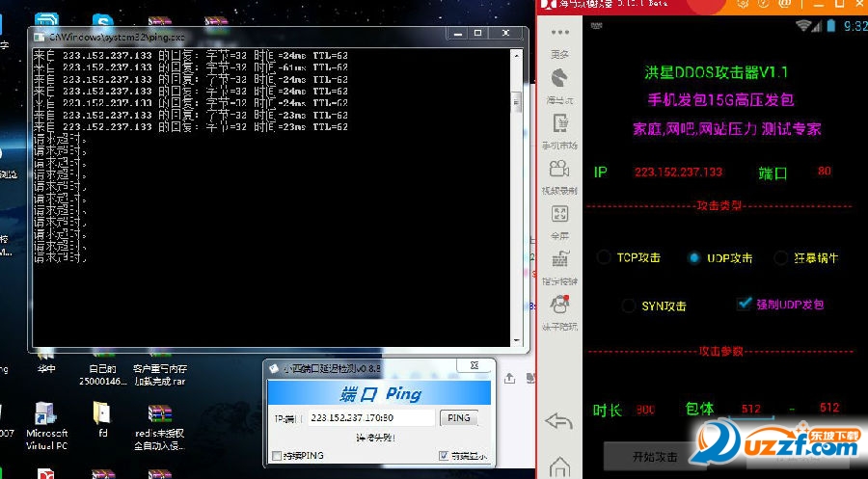
Task: Maximize the ping.exe console window
Action: (477, 33)
